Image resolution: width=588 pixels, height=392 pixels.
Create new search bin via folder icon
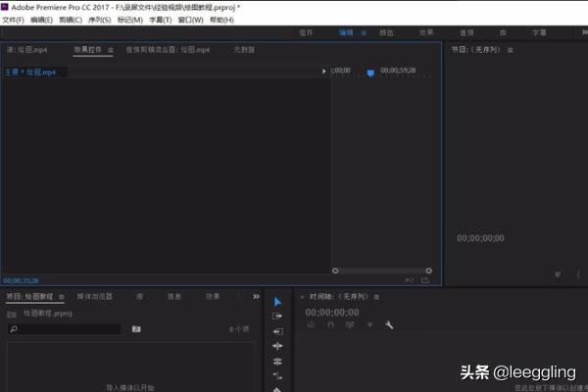[x=136, y=329]
